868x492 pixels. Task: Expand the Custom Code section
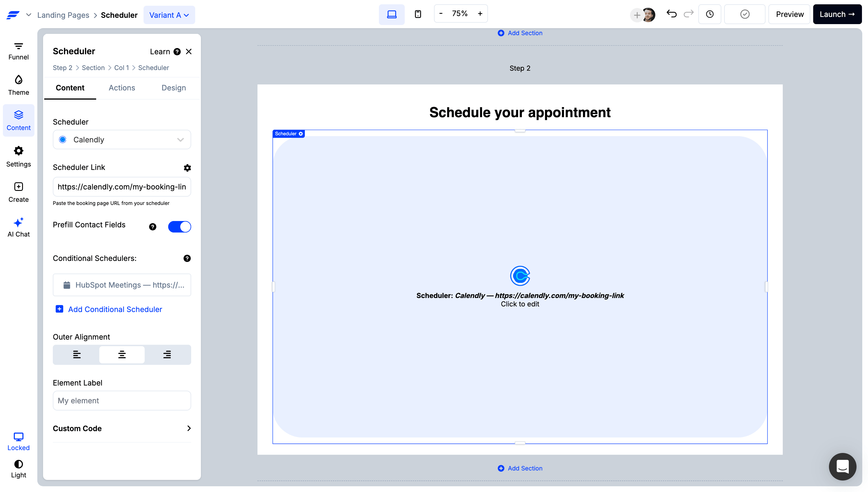point(122,429)
